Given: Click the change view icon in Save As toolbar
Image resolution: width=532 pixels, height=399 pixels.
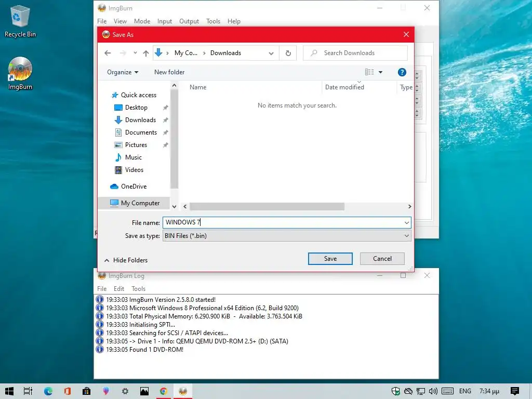Looking at the screenshot, I should point(369,72).
